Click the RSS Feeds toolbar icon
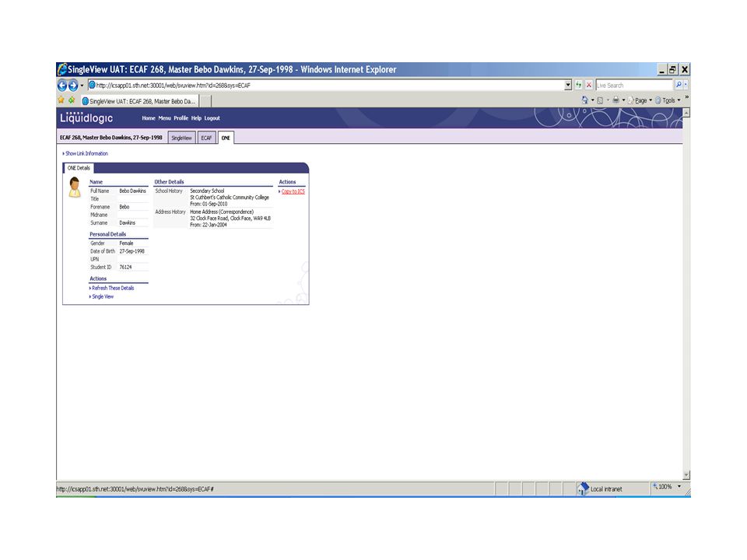 [x=600, y=100]
